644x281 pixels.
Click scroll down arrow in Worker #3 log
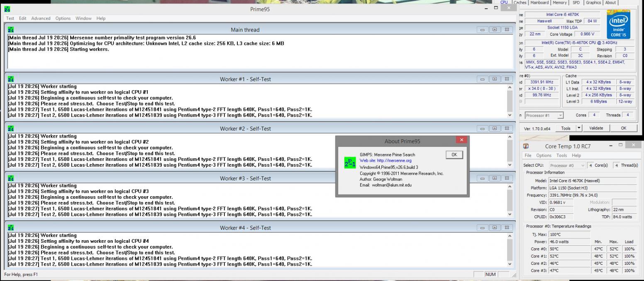coord(510,214)
